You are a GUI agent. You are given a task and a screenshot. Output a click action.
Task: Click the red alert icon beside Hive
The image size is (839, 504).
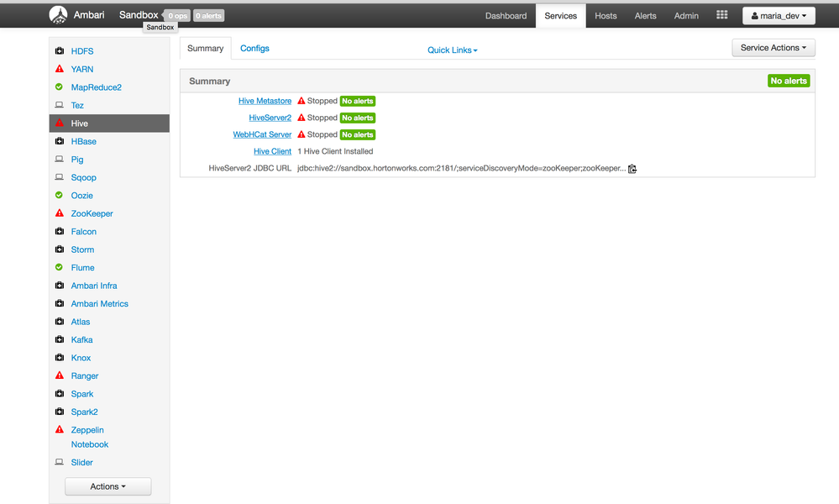[x=60, y=123]
